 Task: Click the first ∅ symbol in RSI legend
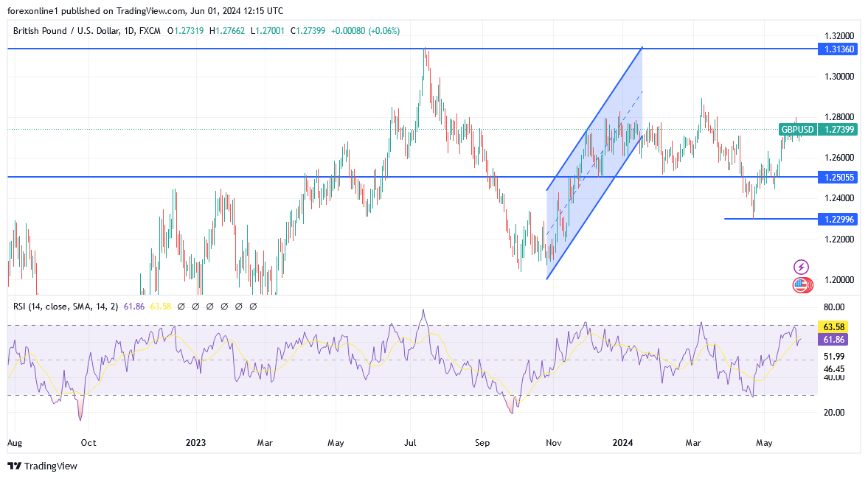[x=181, y=307]
